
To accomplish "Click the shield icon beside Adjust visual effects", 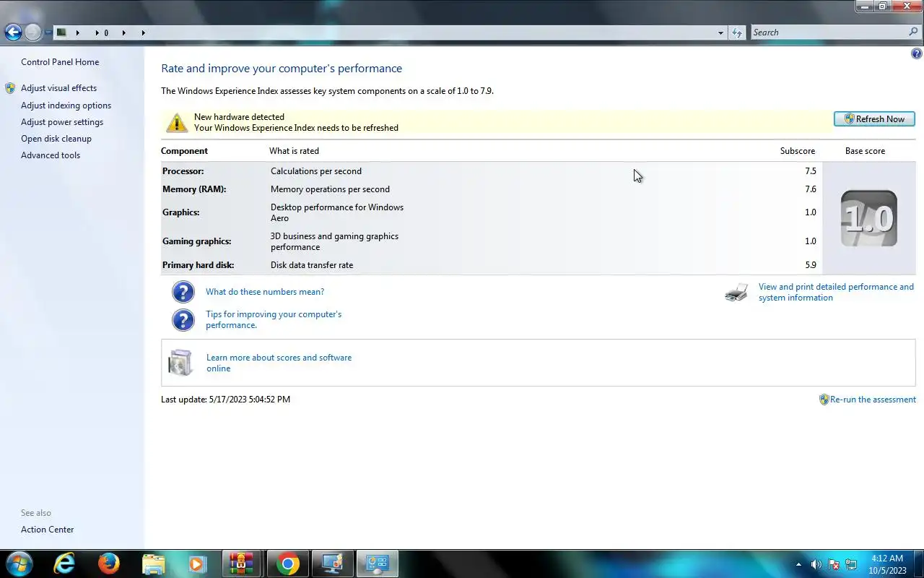I will coord(10,88).
